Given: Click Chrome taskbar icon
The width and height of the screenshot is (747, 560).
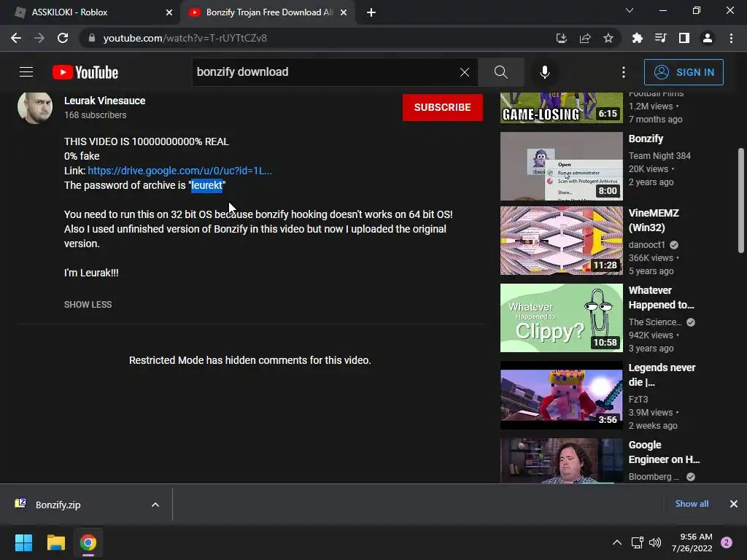Looking at the screenshot, I should (x=88, y=542).
